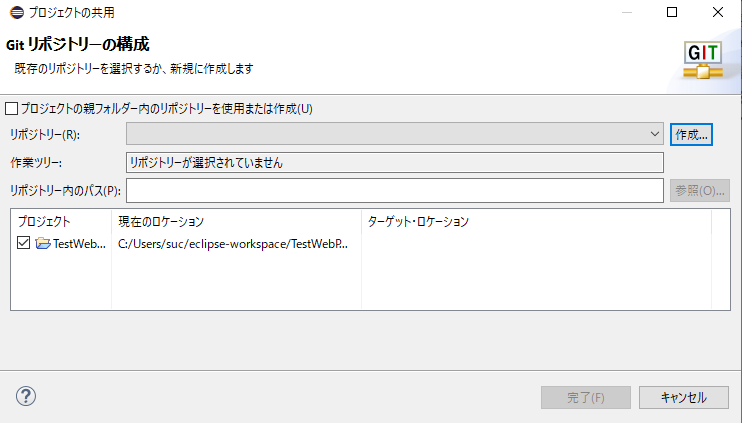Click the 現在のロケーション column header
The width and height of the screenshot is (742, 423).
coord(236,221)
